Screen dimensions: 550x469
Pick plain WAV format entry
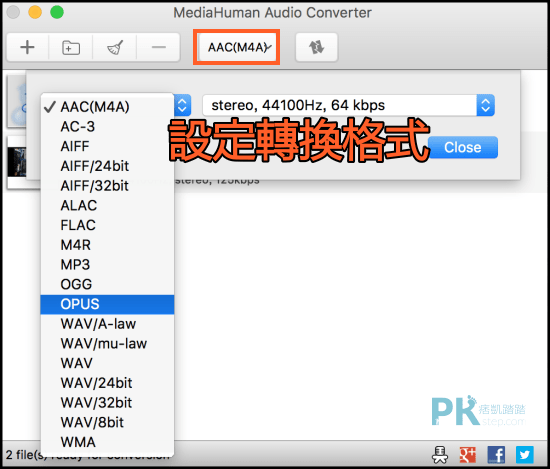[x=107, y=363]
